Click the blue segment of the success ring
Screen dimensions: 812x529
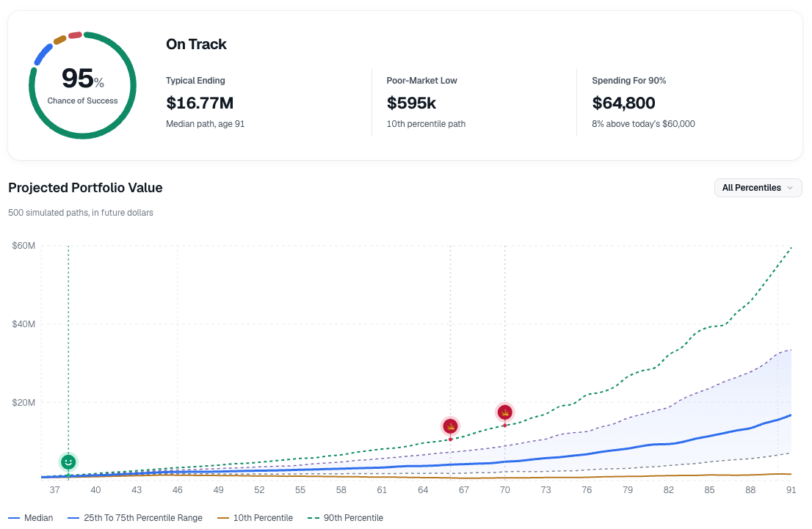click(43, 54)
